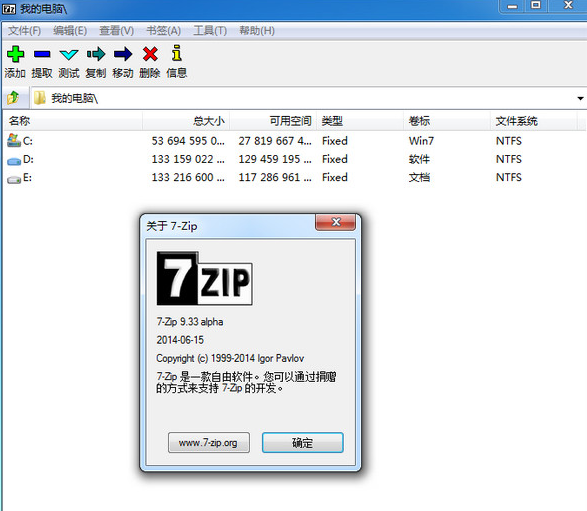The width and height of the screenshot is (587, 511).
Task: Click the folder icon in address bar
Action: (x=40, y=98)
